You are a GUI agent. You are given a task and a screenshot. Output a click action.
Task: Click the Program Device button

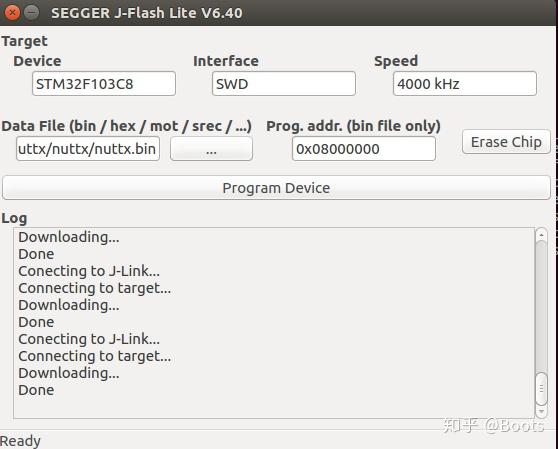[276, 188]
